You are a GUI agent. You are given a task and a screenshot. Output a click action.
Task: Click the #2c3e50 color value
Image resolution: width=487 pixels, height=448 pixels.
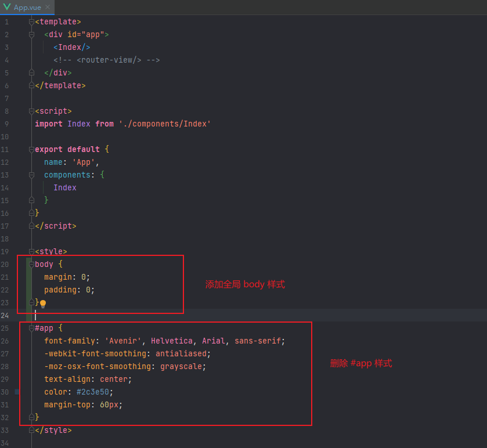pyautogui.click(x=93, y=392)
